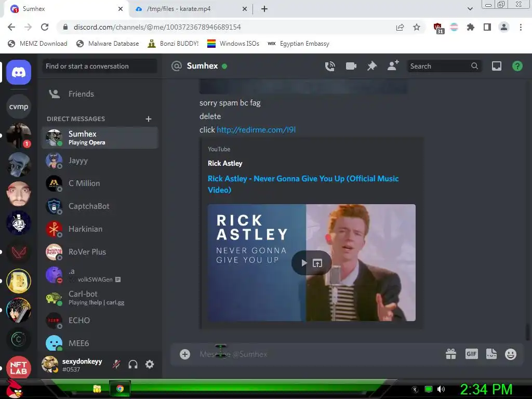Viewport: 532px width, 399px height.
Task: Click the chat scrollbar
Action: coord(527,332)
